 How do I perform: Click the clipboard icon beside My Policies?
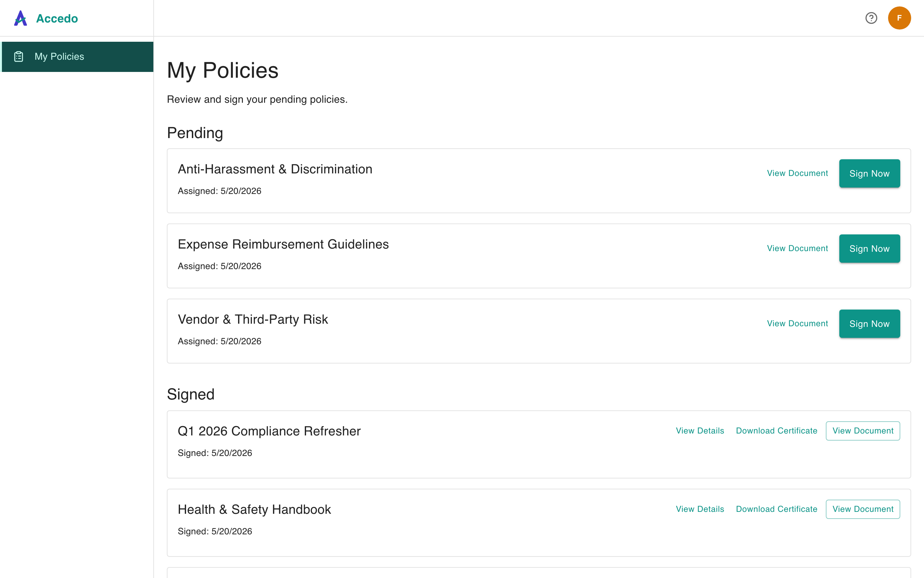pos(19,57)
